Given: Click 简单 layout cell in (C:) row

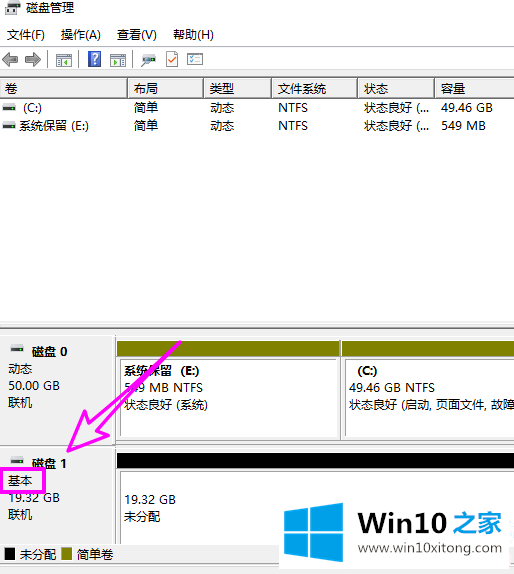Looking at the screenshot, I should pos(146,108).
